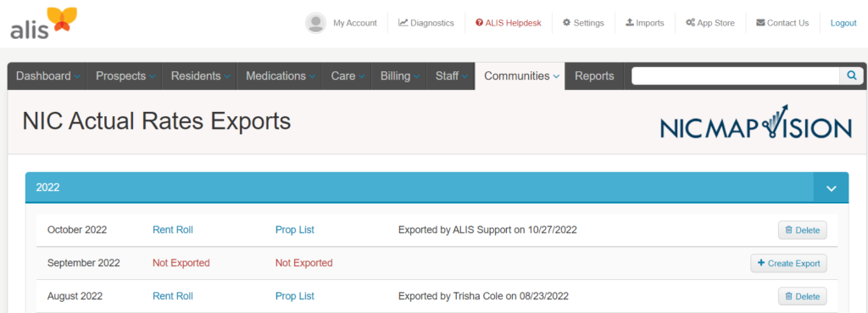This screenshot has height=313, width=868.
Task: Collapse the 2022 section chevron
Action: click(x=831, y=187)
